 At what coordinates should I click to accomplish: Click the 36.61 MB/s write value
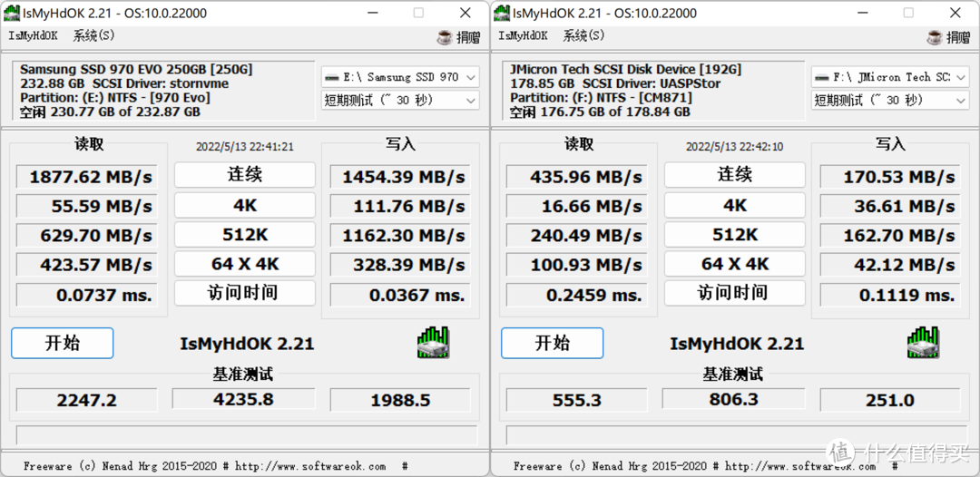point(890,206)
